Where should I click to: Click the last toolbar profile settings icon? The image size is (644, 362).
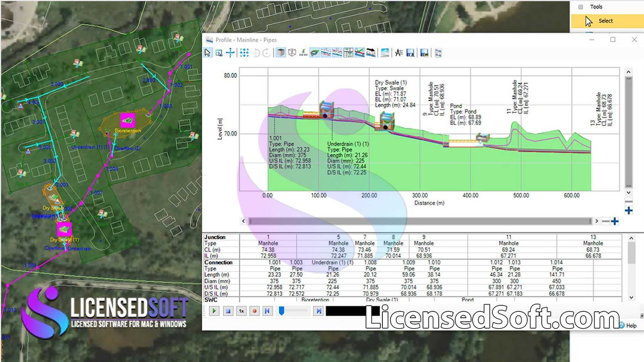point(438,53)
